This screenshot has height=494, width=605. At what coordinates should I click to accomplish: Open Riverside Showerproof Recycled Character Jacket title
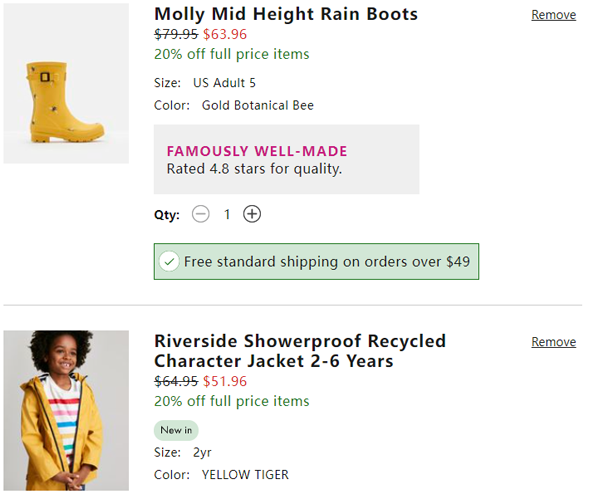coord(300,351)
